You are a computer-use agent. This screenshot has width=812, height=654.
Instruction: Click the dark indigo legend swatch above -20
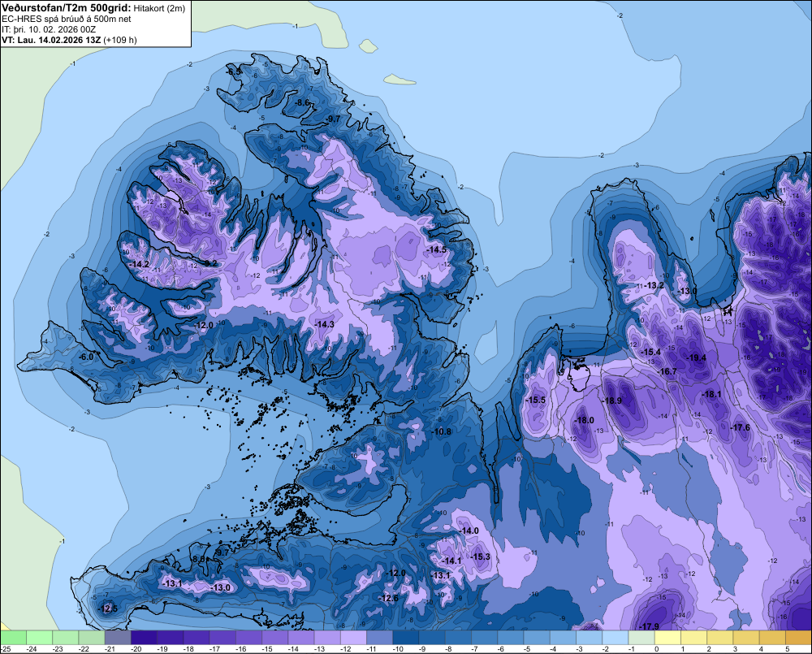[144, 638]
